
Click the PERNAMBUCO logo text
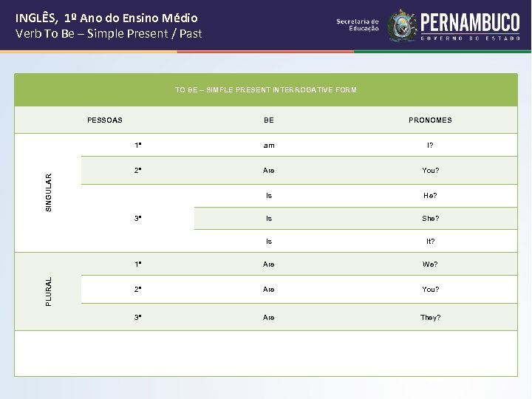(468, 21)
